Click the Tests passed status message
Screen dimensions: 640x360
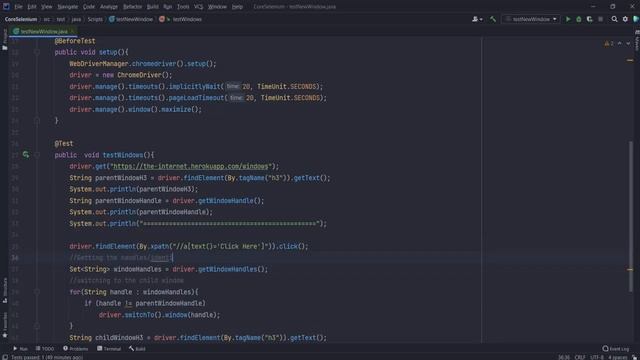coord(47,357)
